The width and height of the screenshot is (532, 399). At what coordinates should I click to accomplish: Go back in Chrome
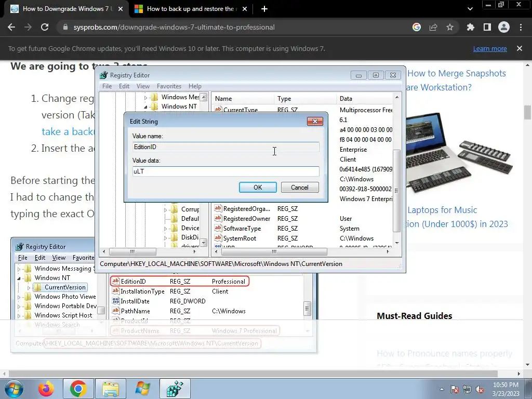[x=11, y=27]
